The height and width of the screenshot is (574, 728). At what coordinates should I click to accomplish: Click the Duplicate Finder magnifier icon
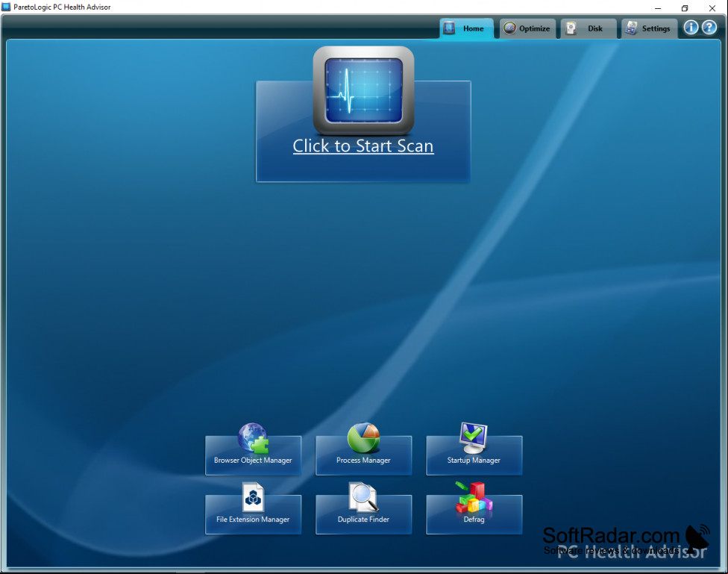pyautogui.click(x=363, y=497)
